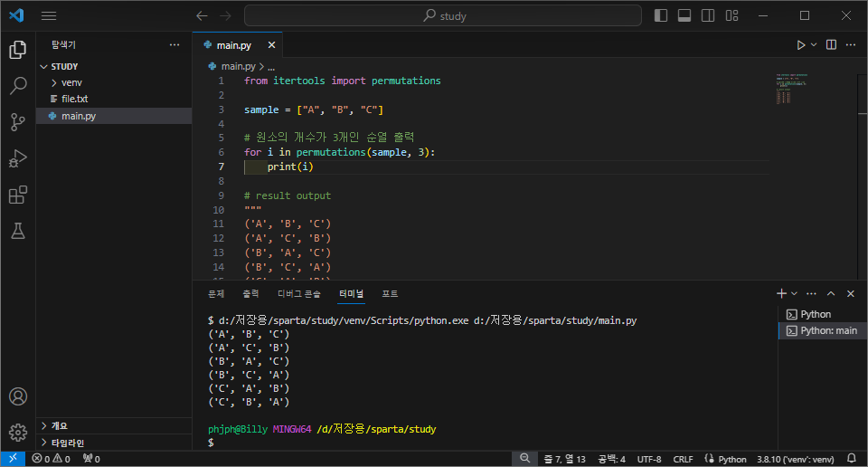Open the notifications bell

pos(852,459)
